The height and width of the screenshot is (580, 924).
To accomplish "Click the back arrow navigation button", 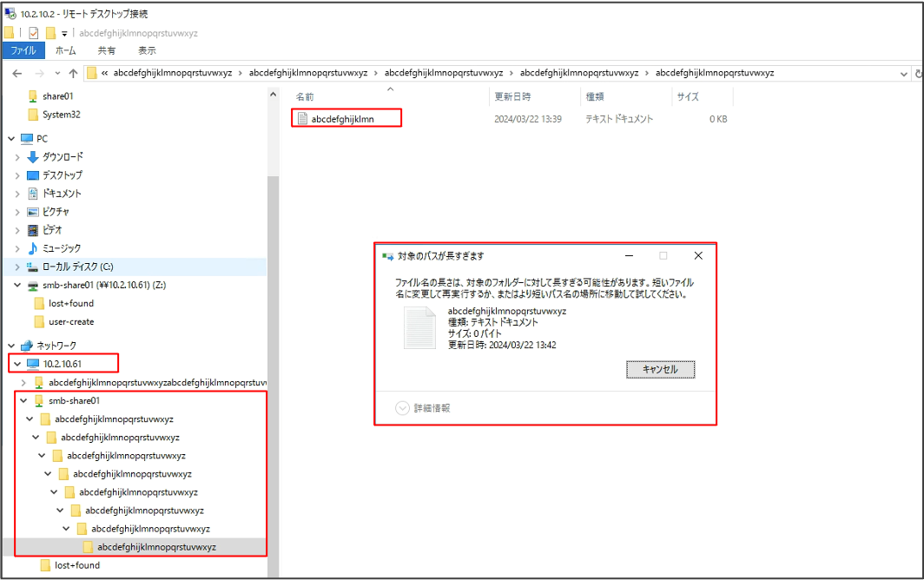I will click(x=16, y=74).
